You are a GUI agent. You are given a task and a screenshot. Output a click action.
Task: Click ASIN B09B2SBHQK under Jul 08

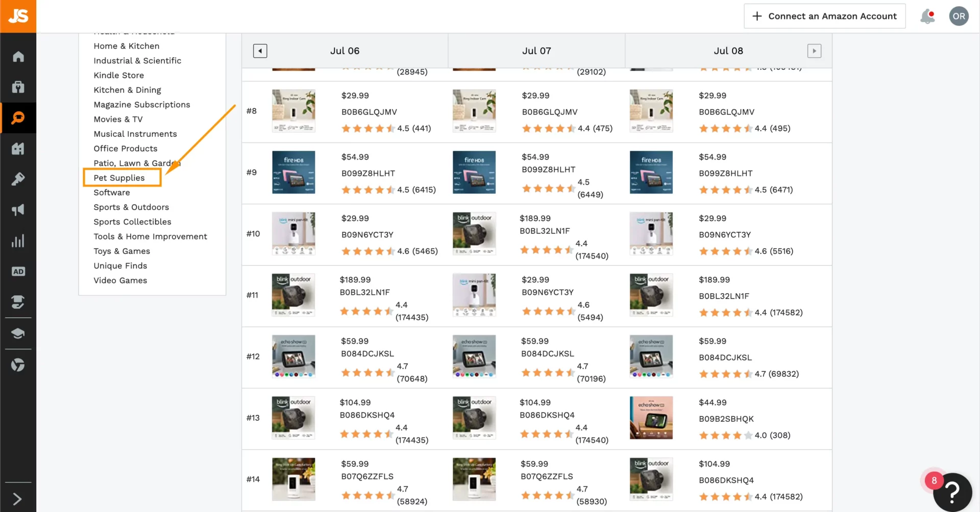726,419
